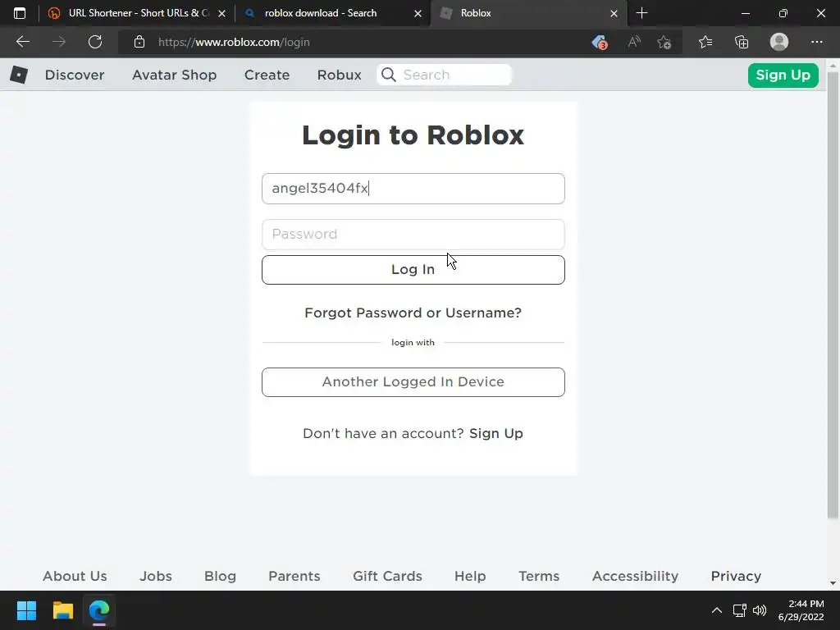
Task: Reload the page with refresh icon
Action: tap(95, 42)
